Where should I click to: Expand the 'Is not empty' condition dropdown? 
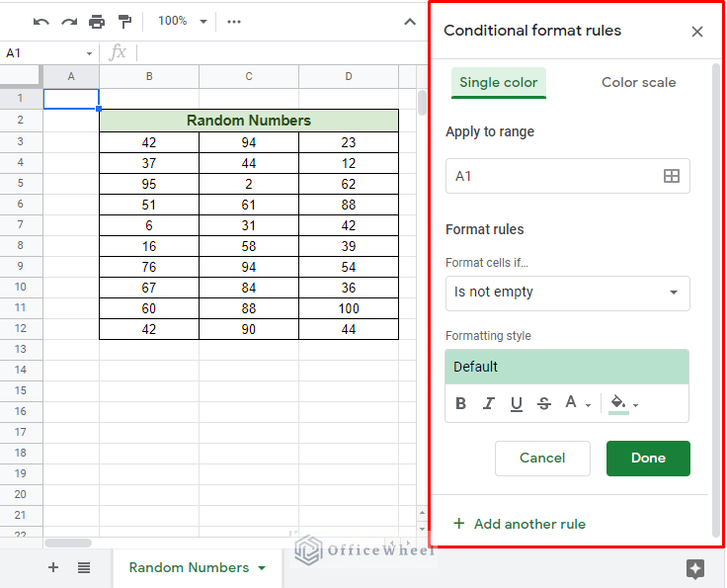(x=567, y=293)
